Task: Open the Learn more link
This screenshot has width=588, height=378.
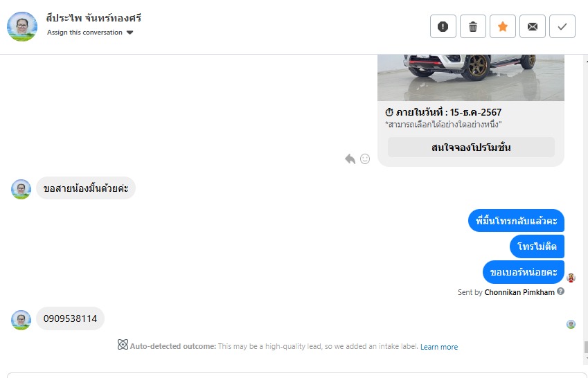Action: [x=439, y=347]
